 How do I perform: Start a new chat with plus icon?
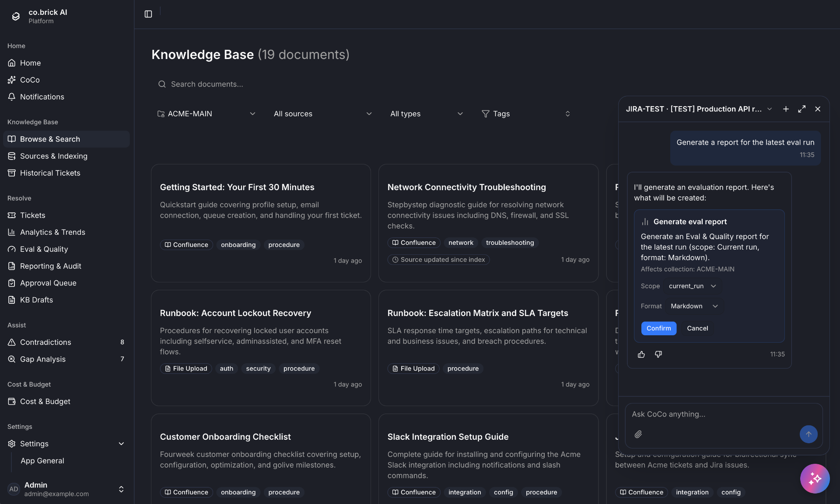pos(786,109)
